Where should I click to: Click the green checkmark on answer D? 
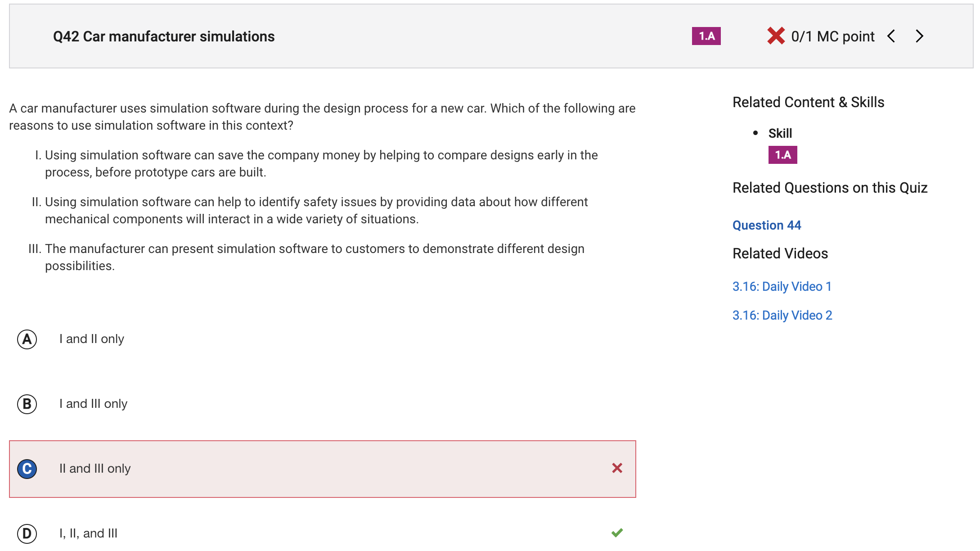(x=617, y=533)
